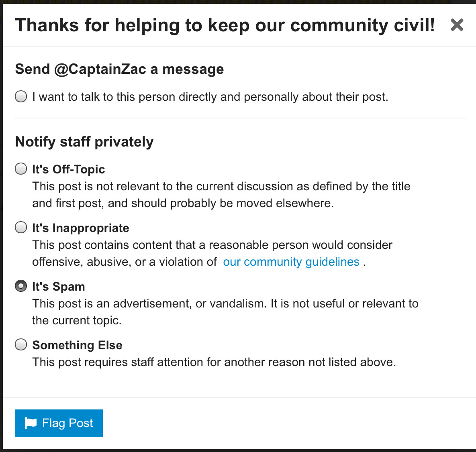Click the selected It's Spam radio button
The image size is (476, 452).
point(21,286)
